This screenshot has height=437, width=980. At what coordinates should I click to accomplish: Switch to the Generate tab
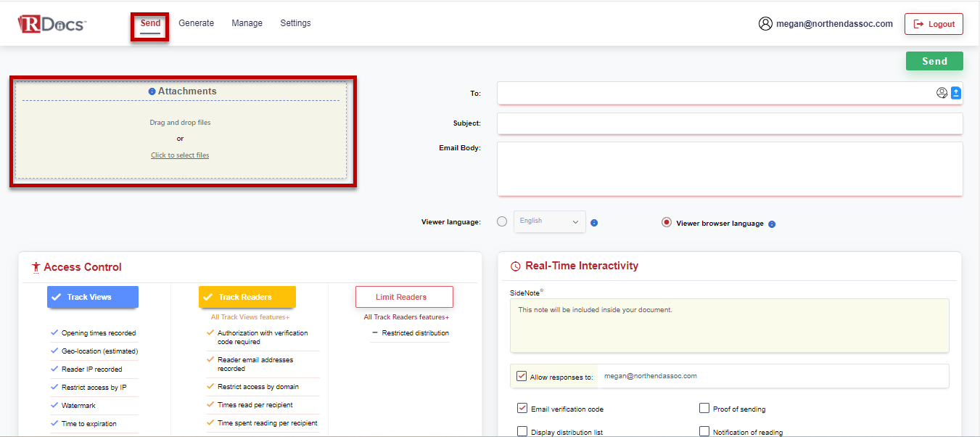point(196,23)
